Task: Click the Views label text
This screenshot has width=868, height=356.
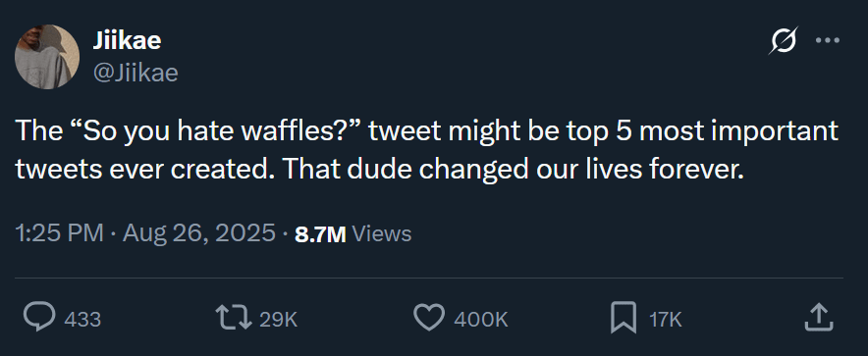Action: point(381,233)
